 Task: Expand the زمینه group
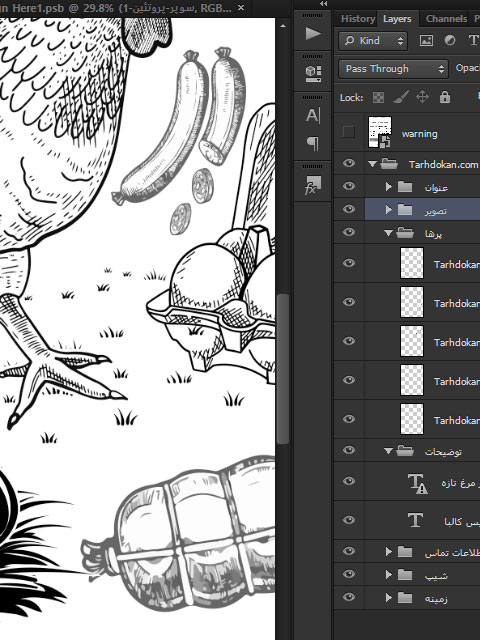389,598
